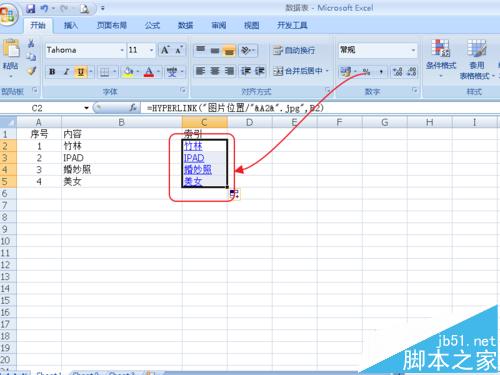Align text to bottom of cell
The image size is (500, 375).
230,50
